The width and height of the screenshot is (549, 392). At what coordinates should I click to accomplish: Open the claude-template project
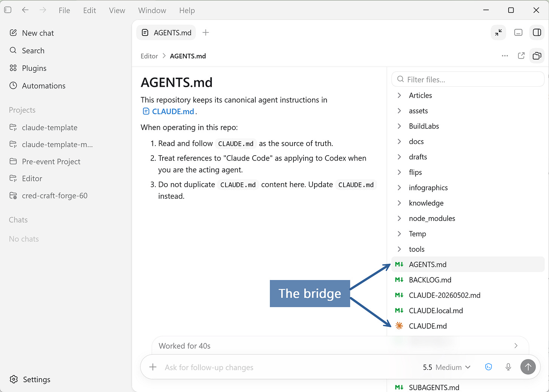point(43,128)
